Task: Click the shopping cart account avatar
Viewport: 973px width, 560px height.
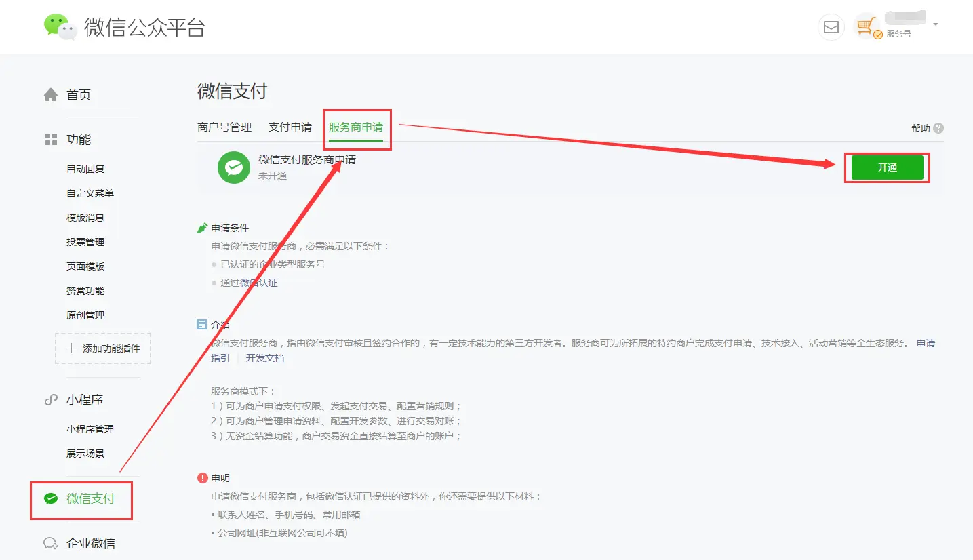Action: 867,27
